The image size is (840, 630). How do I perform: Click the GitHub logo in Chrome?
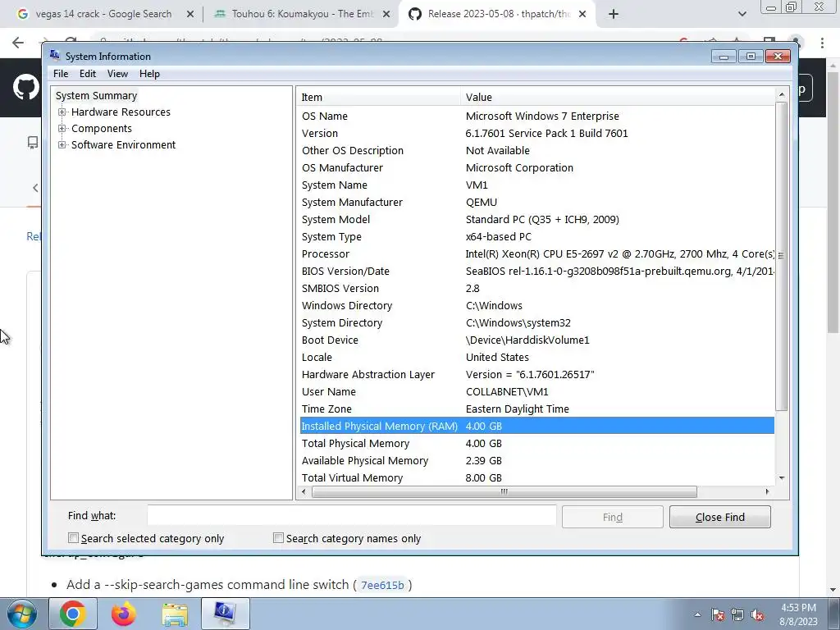coord(25,87)
